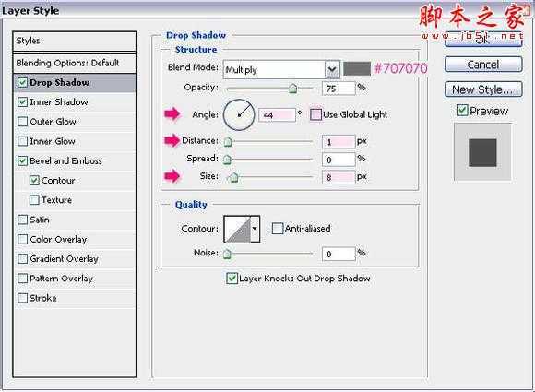The height and width of the screenshot is (392, 535).
Task: Uncheck the Contour sub-option checkbox
Action: tap(34, 181)
